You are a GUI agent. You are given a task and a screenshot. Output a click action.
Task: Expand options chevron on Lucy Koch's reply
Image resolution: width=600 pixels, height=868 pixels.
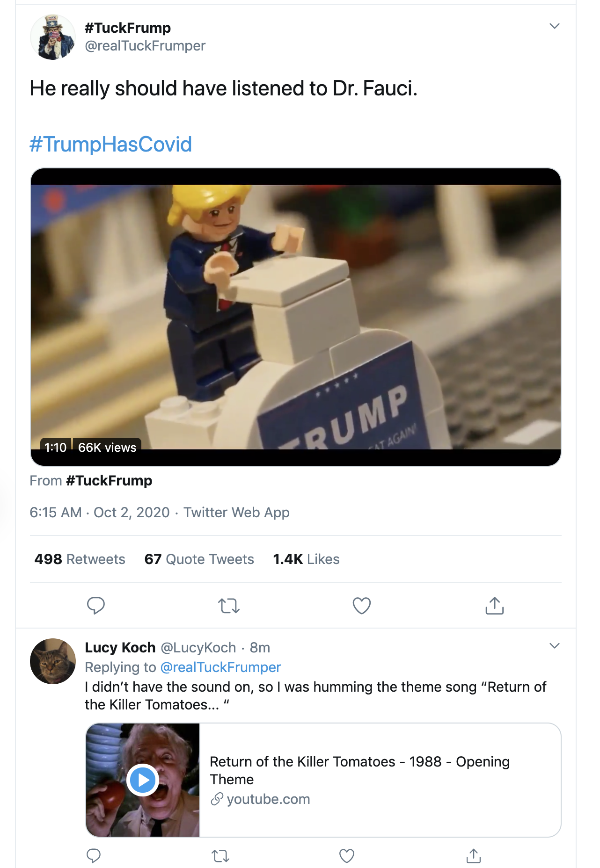click(555, 646)
